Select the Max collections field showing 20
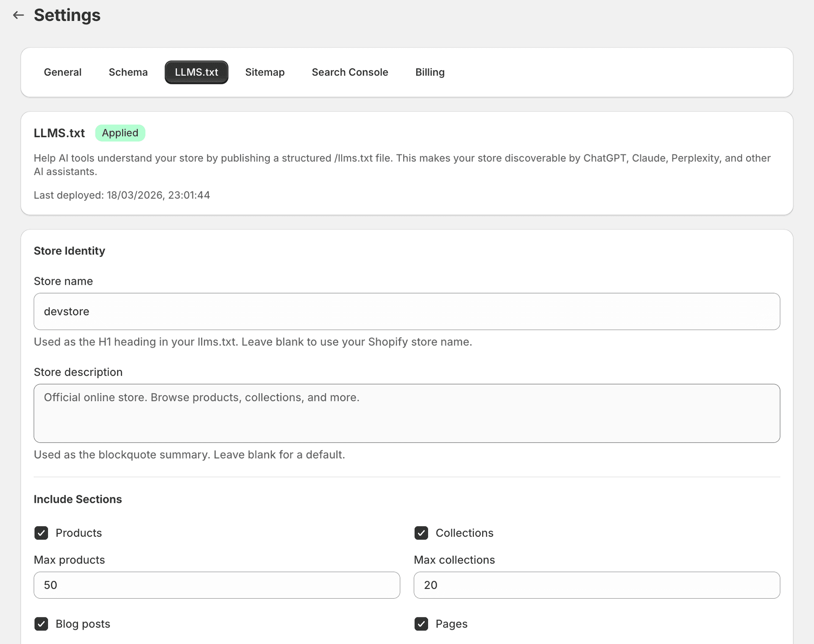 (597, 585)
